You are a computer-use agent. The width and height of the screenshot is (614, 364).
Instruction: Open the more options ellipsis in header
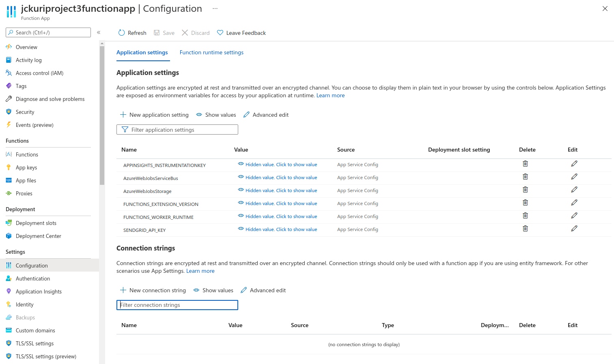click(x=215, y=9)
